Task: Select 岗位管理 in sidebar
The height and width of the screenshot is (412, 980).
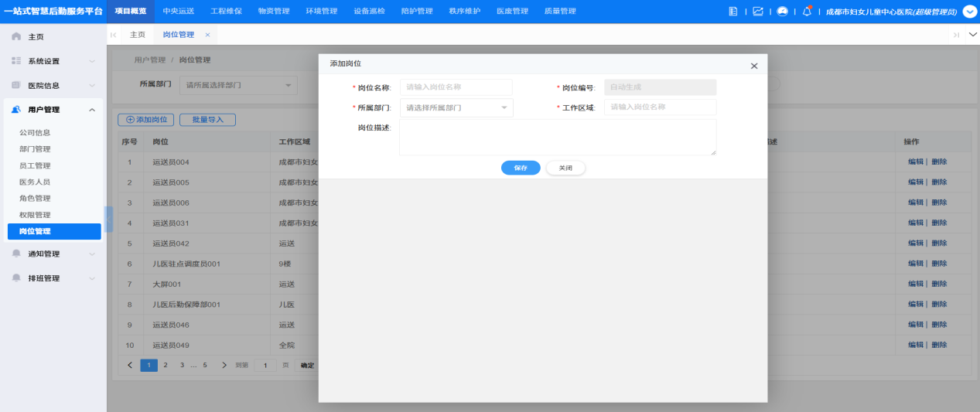Action: (54, 231)
